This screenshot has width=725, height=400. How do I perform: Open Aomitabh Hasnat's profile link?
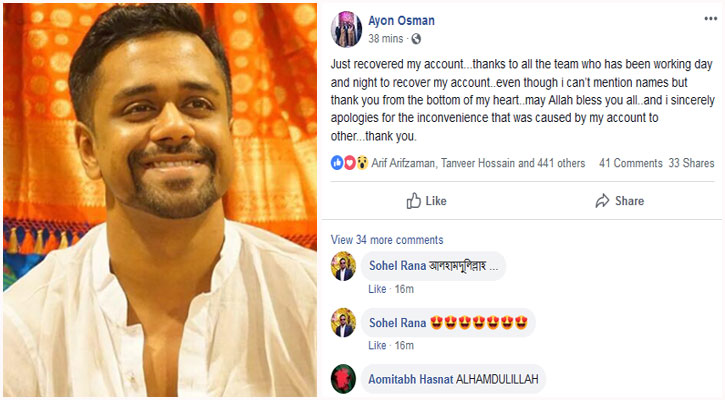tap(411, 379)
